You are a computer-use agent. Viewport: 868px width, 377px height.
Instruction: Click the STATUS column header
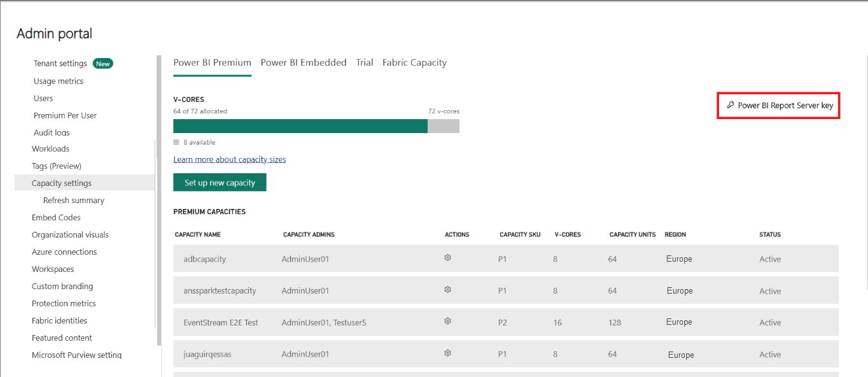coord(770,234)
